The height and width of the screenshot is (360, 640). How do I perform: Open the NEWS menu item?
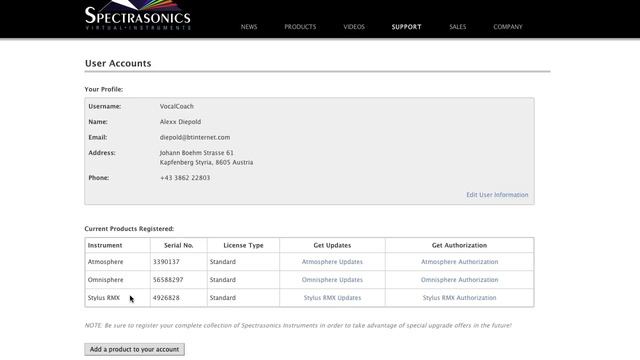tap(249, 27)
